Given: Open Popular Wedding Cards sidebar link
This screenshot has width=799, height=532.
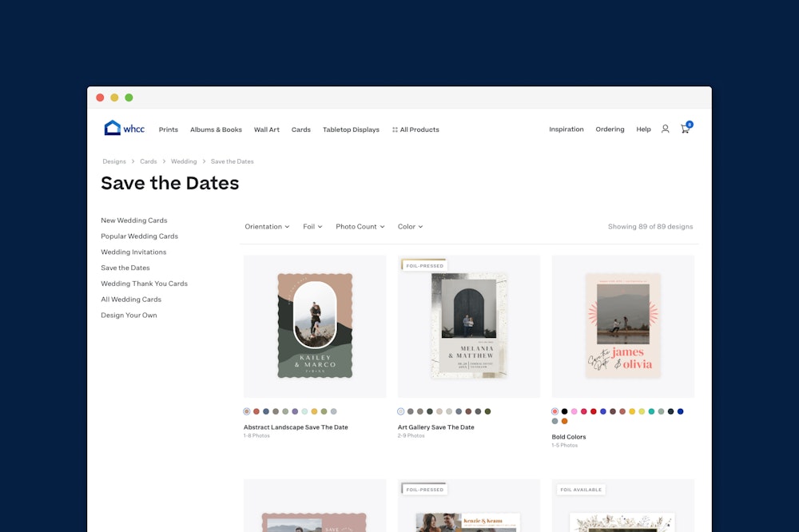Looking at the screenshot, I should [x=140, y=236].
